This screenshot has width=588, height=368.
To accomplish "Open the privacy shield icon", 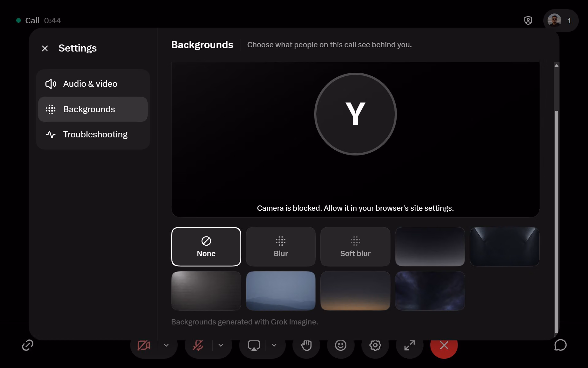I will point(528,21).
